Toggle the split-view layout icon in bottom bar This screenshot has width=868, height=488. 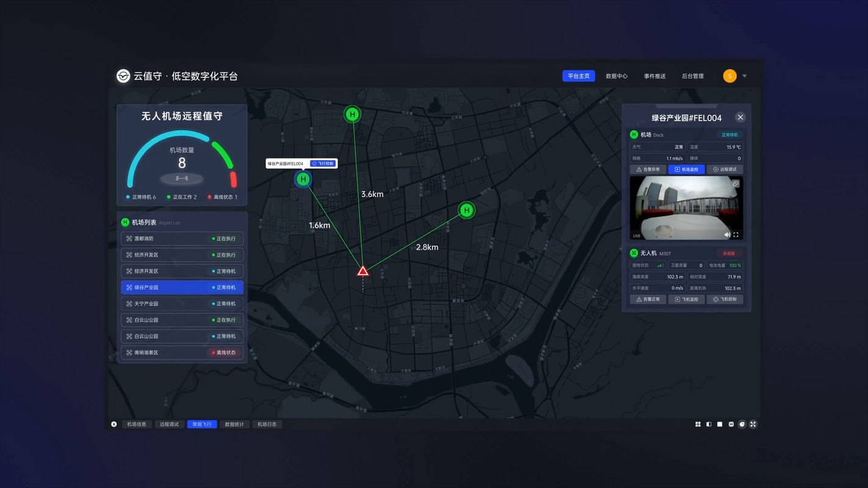pos(709,424)
